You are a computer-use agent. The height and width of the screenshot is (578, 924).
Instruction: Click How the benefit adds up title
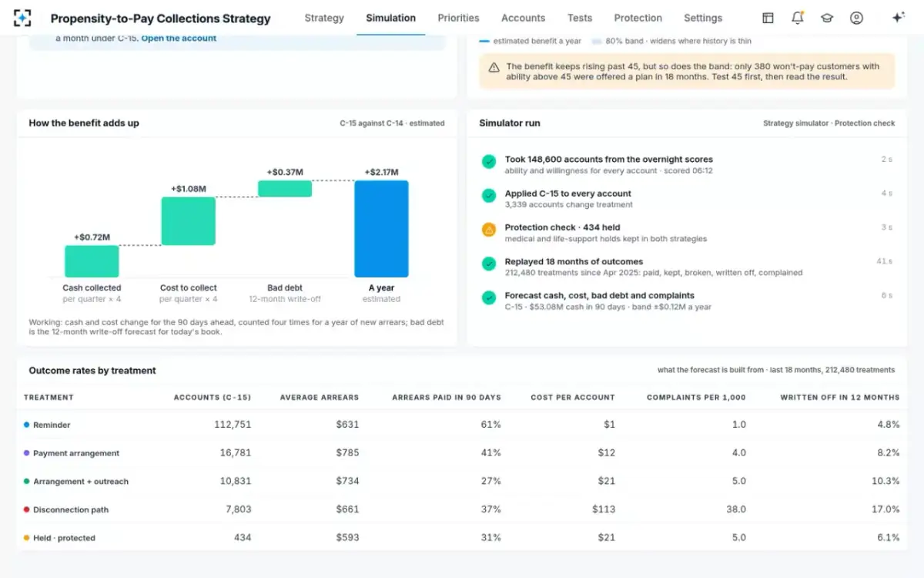click(x=84, y=123)
